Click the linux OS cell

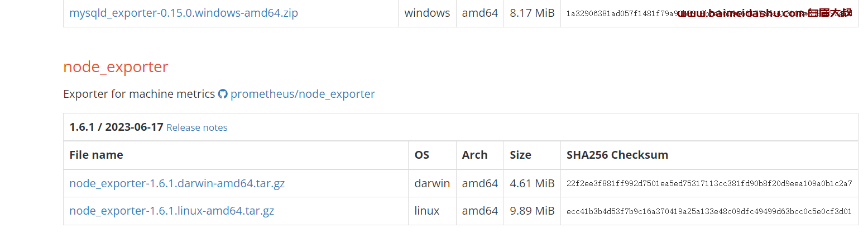pos(427,211)
